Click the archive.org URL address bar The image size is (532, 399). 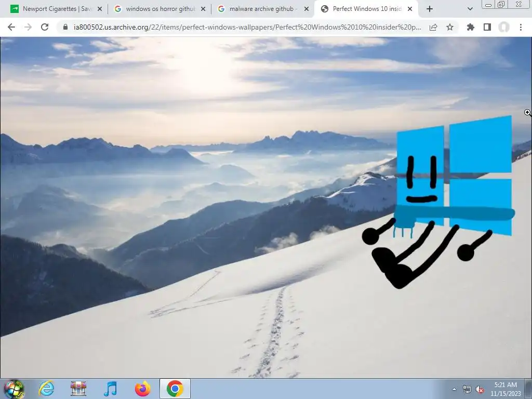247,27
